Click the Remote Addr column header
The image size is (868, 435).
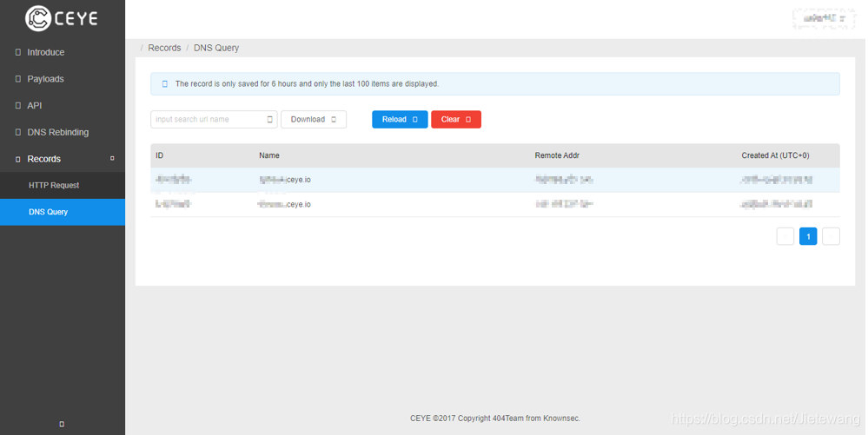coord(557,155)
